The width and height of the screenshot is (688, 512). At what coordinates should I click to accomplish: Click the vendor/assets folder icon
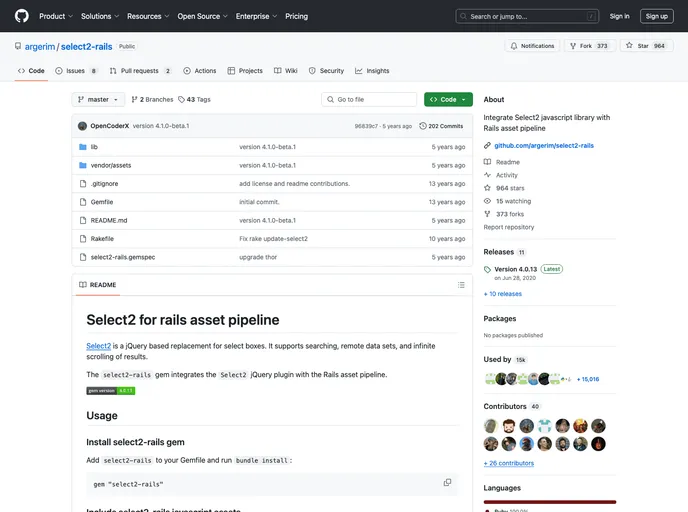[82, 165]
